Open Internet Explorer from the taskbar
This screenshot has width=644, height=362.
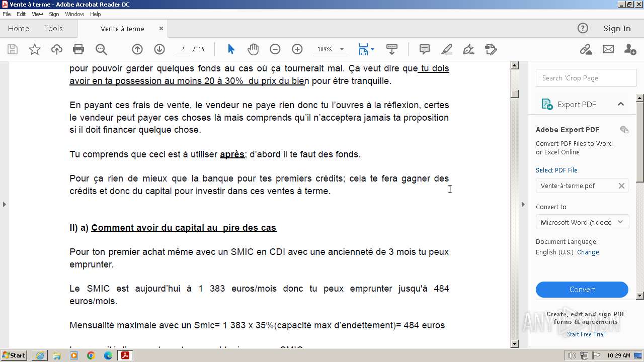[x=40, y=355]
